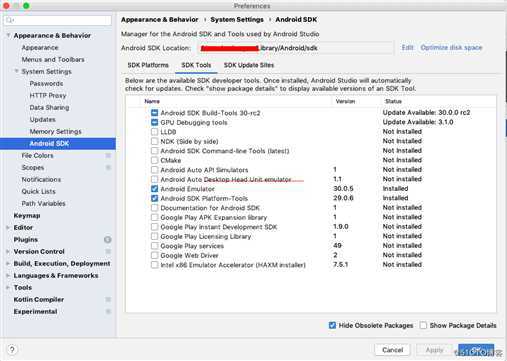Collapse the System Settings tree node
This screenshot has width=507, height=361.
coord(16,71)
